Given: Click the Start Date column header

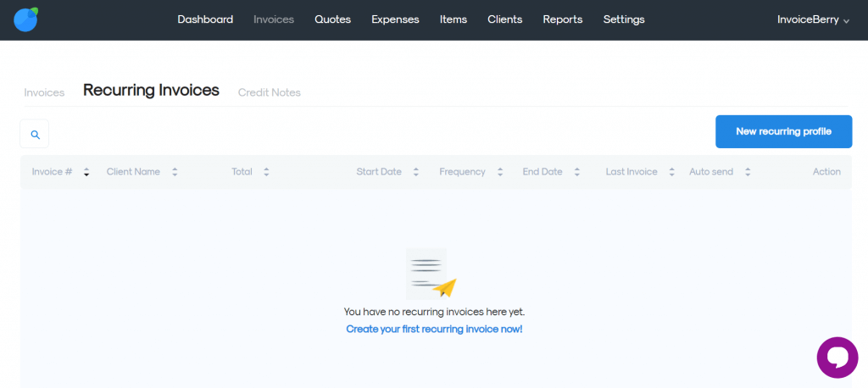Looking at the screenshot, I should click(x=379, y=172).
